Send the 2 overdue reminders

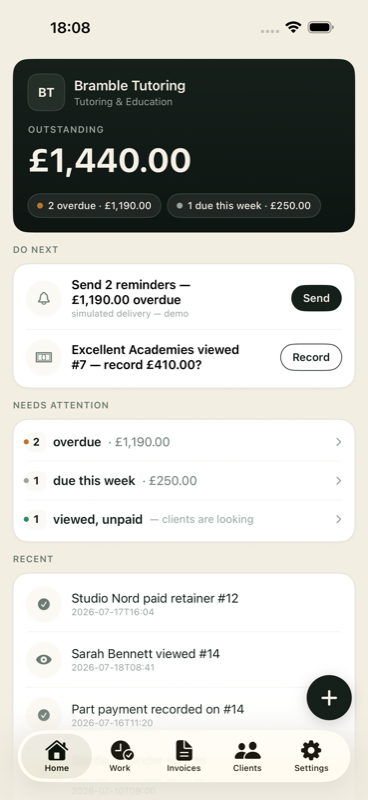coord(316,298)
